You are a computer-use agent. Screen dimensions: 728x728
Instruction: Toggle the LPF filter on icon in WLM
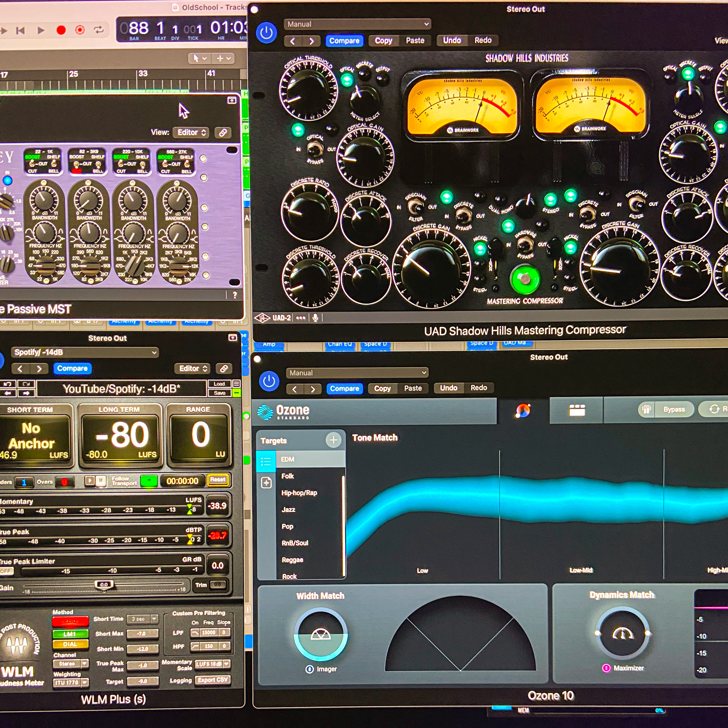[x=195, y=633]
